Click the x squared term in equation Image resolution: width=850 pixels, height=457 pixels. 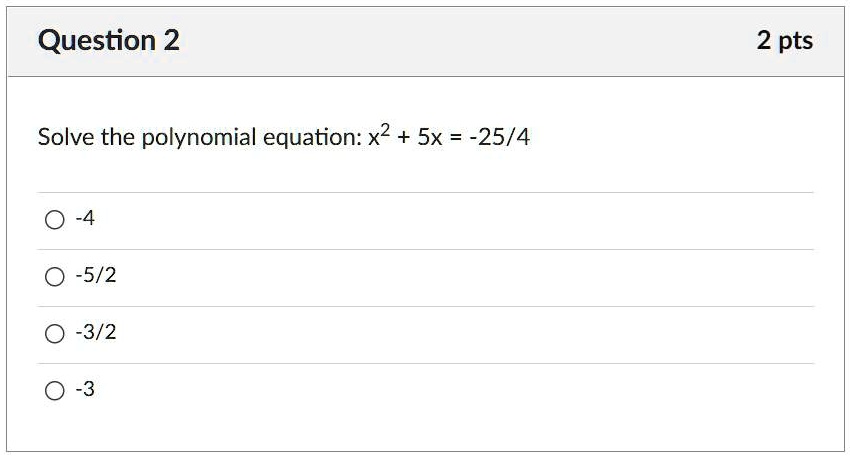[x=379, y=134]
